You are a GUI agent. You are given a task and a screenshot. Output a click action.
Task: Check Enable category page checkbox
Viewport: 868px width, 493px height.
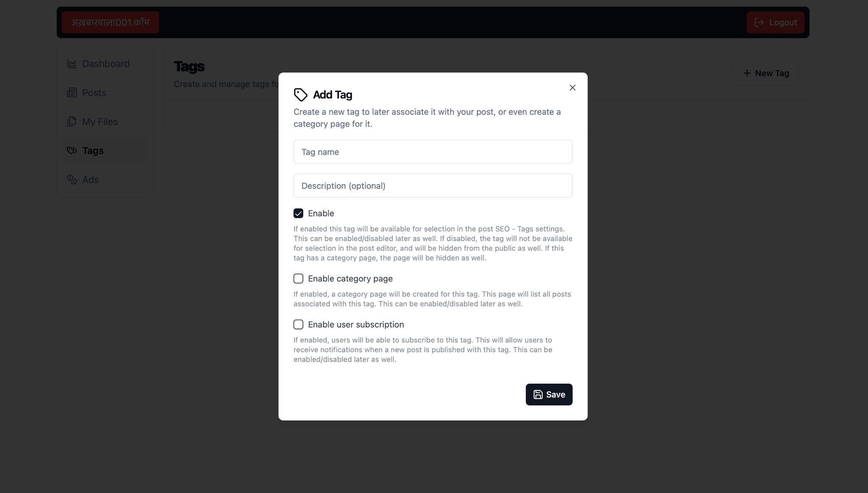298,279
